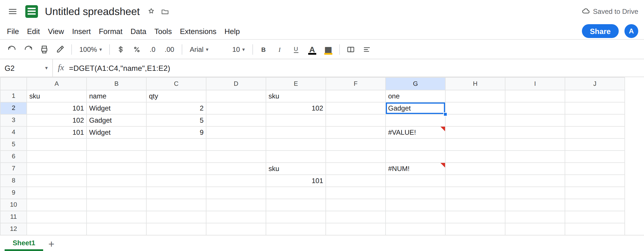
Task: Open the Edit menu
Action: coord(33,31)
